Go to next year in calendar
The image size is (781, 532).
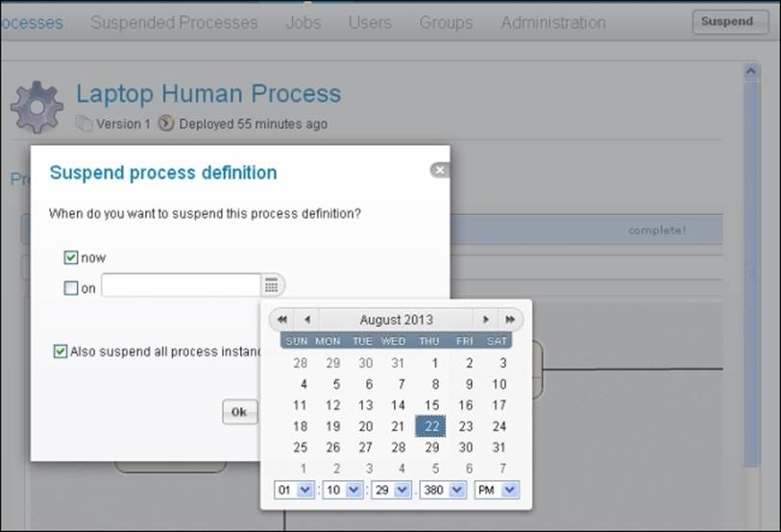pyautogui.click(x=510, y=320)
